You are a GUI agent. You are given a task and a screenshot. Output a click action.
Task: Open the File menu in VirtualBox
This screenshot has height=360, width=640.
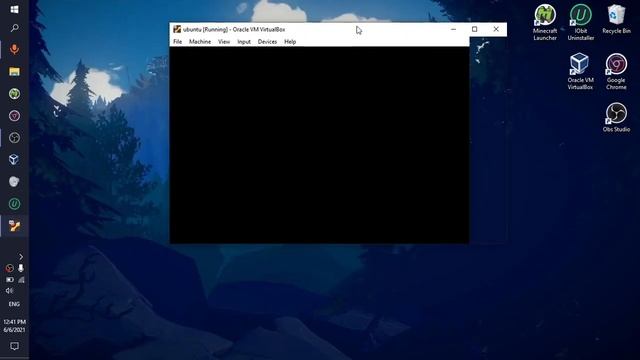178,42
